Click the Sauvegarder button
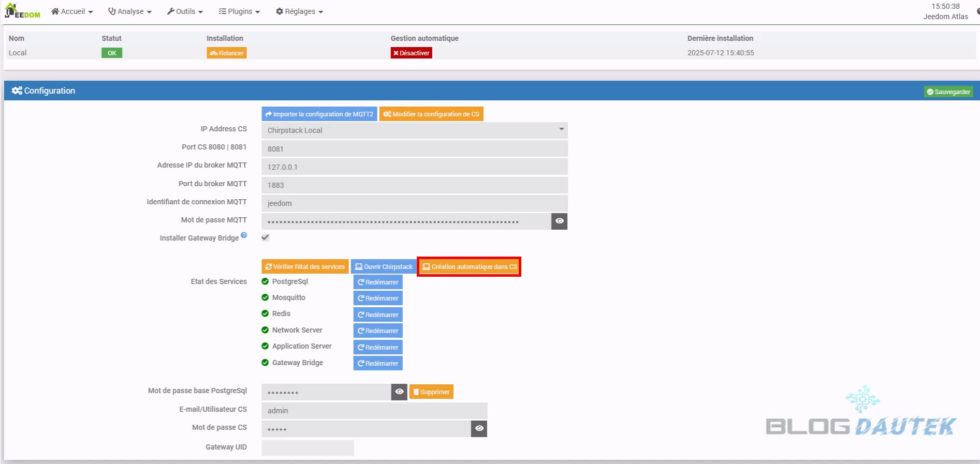The image size is (980, 464). [948, 92]
